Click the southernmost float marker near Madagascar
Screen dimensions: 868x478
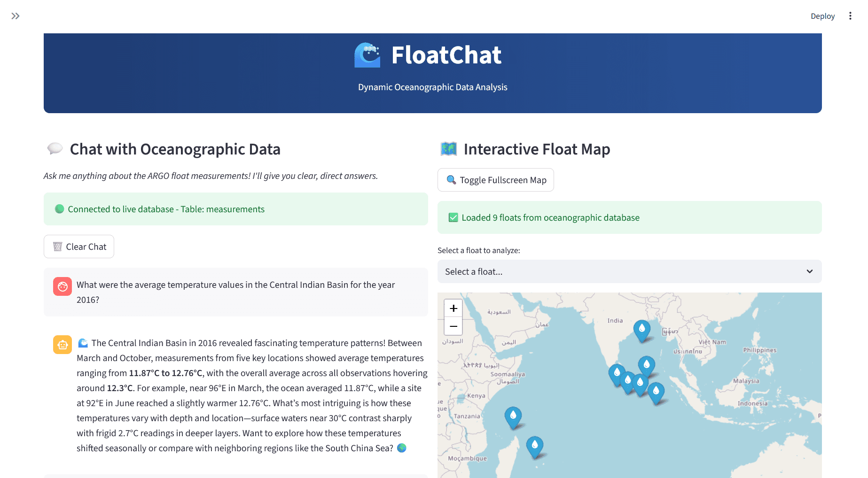click(x=534, y=446)
